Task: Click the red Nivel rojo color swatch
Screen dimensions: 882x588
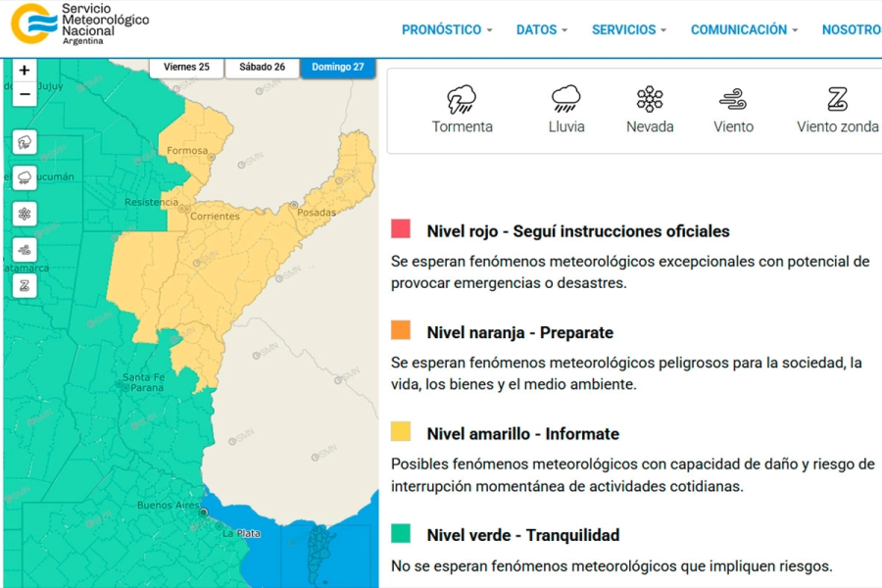Action: [x=401, y=229]
